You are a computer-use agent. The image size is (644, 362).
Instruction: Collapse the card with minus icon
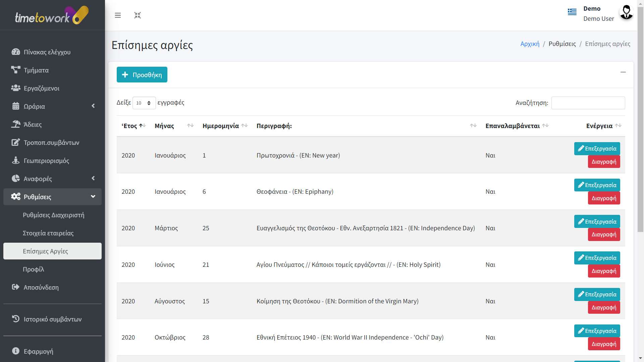coord(623,72)
